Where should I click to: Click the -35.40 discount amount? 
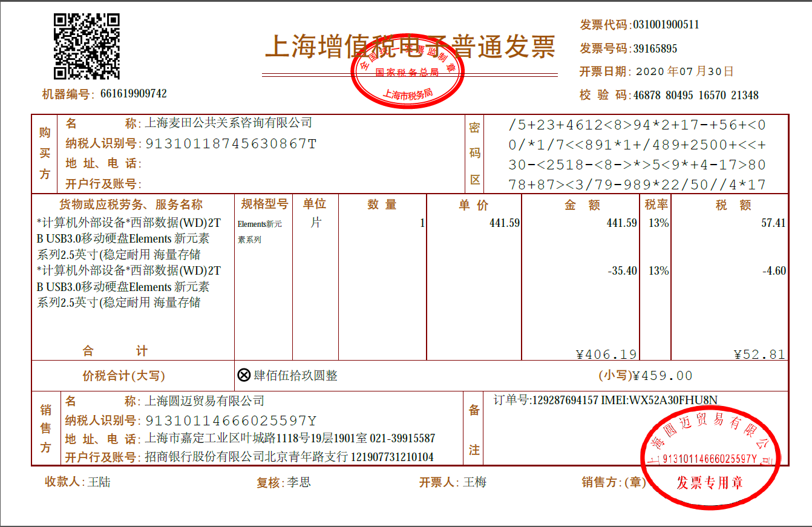tap(622, 271)
